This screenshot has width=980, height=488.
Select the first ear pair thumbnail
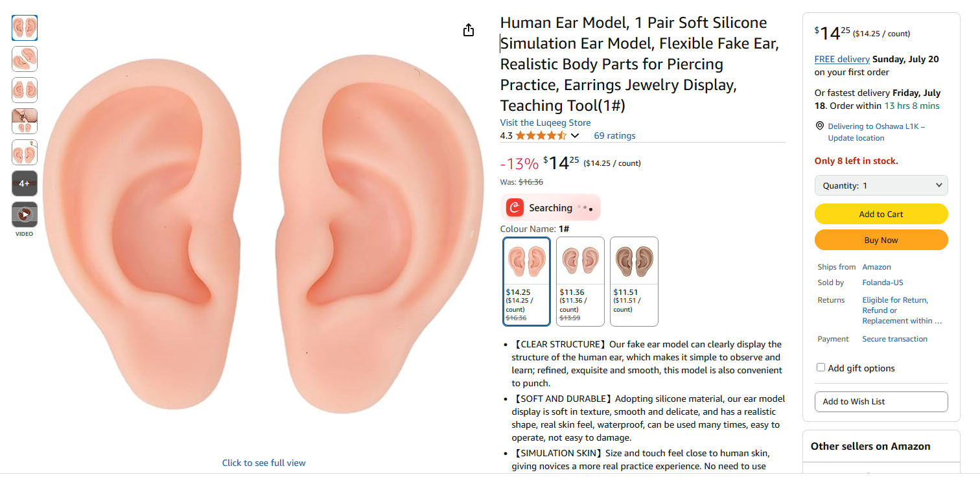pyautogui.click(x=25, y=28)
